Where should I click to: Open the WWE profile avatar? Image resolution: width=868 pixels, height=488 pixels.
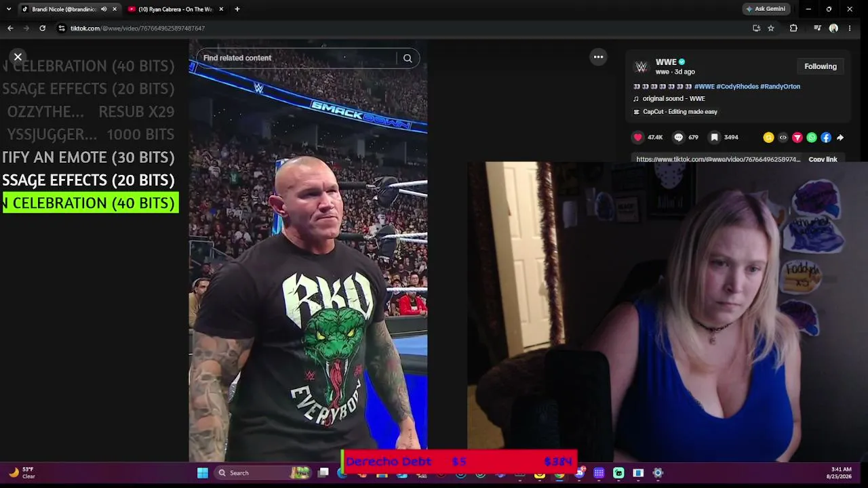(641, 66)
